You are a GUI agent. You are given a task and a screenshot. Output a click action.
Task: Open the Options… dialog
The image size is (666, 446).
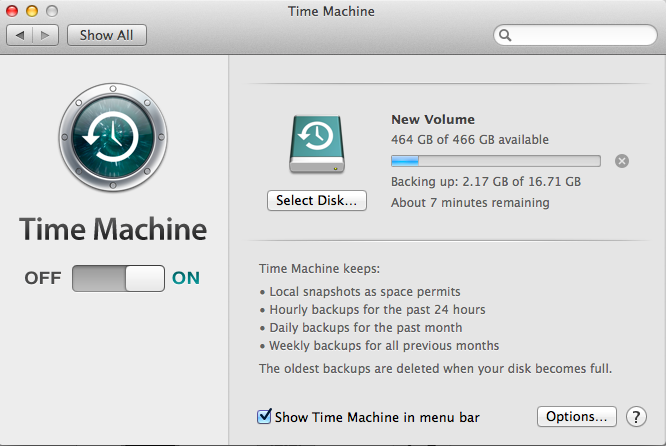[576, 416]
